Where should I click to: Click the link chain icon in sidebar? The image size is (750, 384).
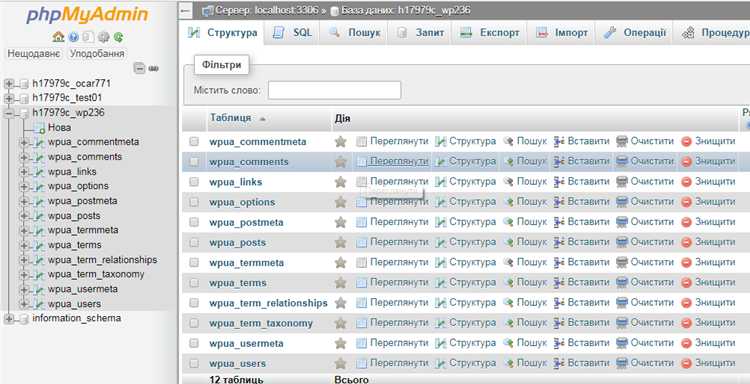click(x=153, y=68)
